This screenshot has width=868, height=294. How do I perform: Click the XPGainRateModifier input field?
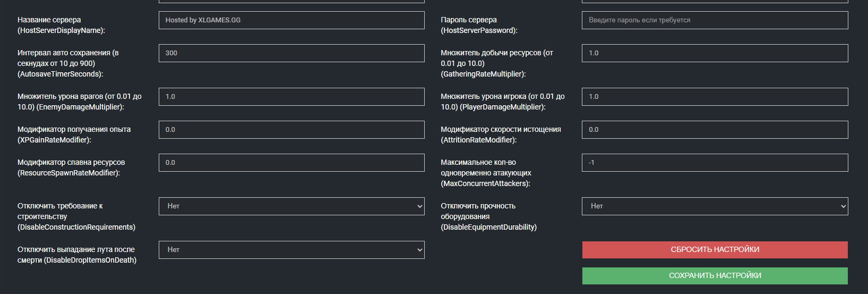[291, 130]
